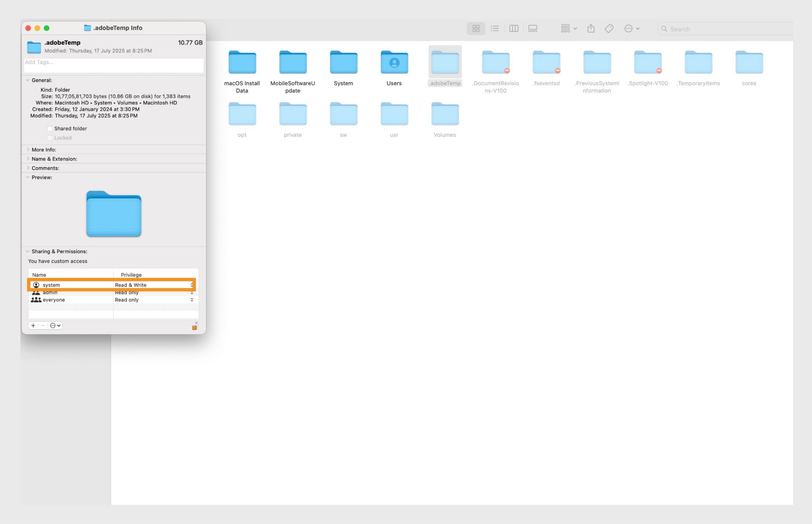Collapse the Sharing & Permissions section
Screen dimensions: 812x524
pyautogui.click(x=28, y=251)
